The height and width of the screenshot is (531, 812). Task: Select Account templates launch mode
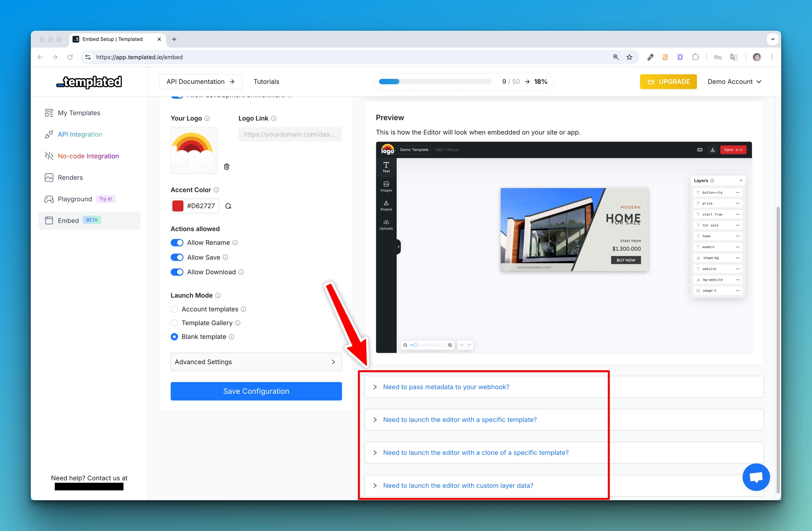click(x=174, y=309)
